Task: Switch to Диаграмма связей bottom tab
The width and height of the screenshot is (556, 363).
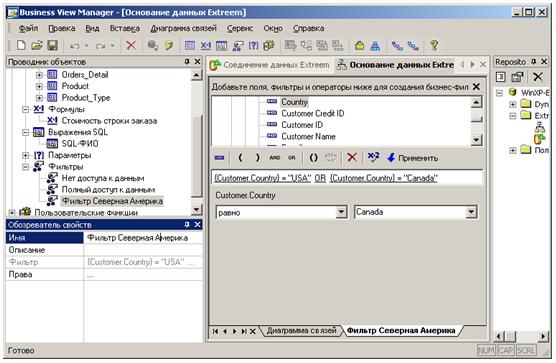Action: (301, 330)
